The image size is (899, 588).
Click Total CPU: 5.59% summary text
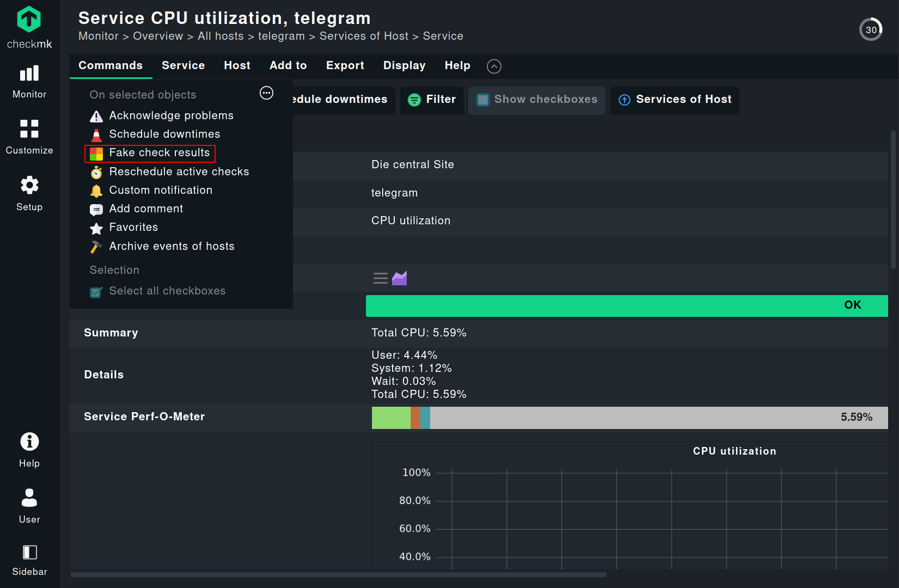pyautogui.click(x=419, y=333)
